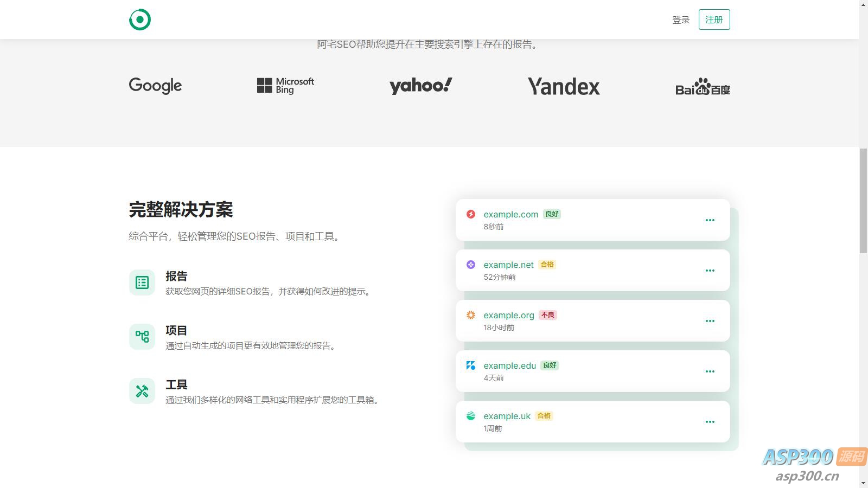Open the three-dot menu for example.net
This screenshot has height=488, width=868.
pyautogui.click(x=710, y=271)
